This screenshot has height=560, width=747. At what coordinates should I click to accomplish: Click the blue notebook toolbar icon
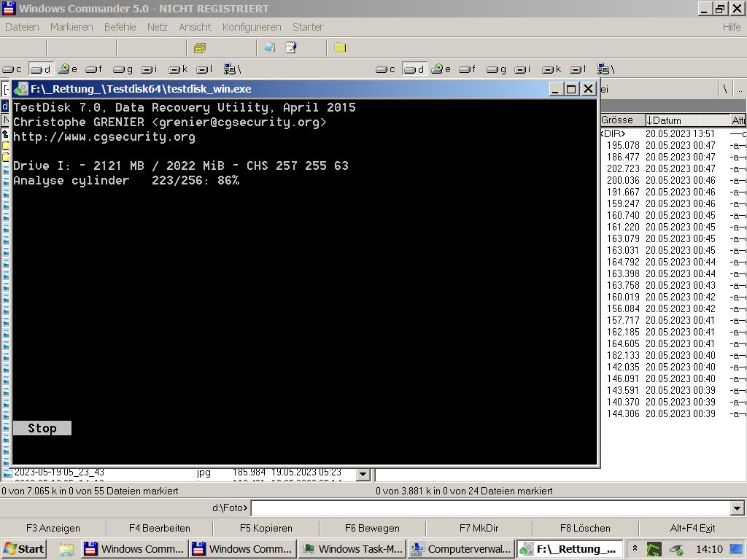270,47
